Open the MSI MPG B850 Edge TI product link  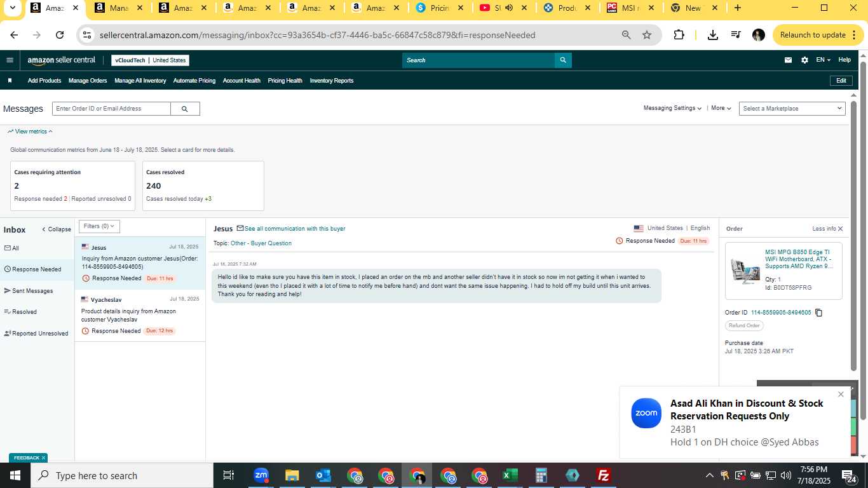799,259
